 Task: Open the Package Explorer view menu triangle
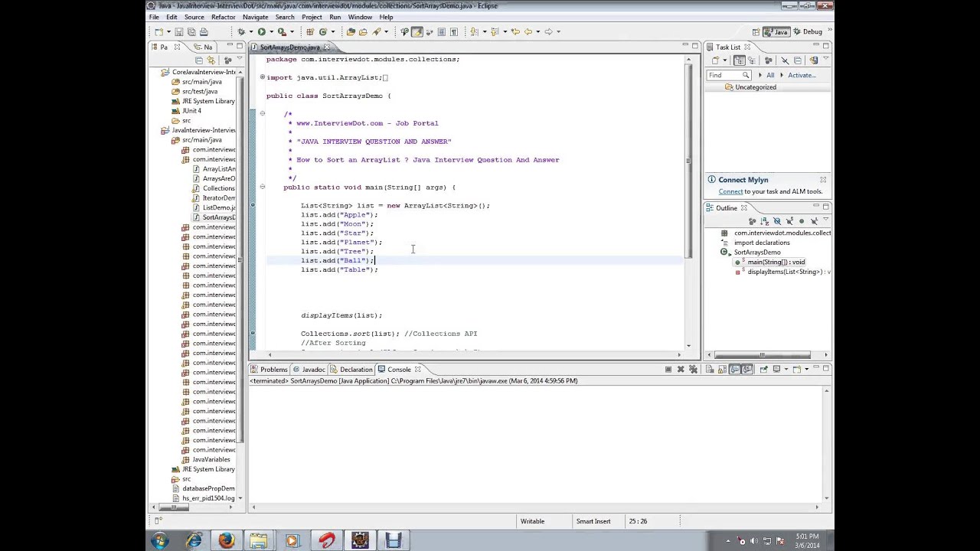point(240,59)
